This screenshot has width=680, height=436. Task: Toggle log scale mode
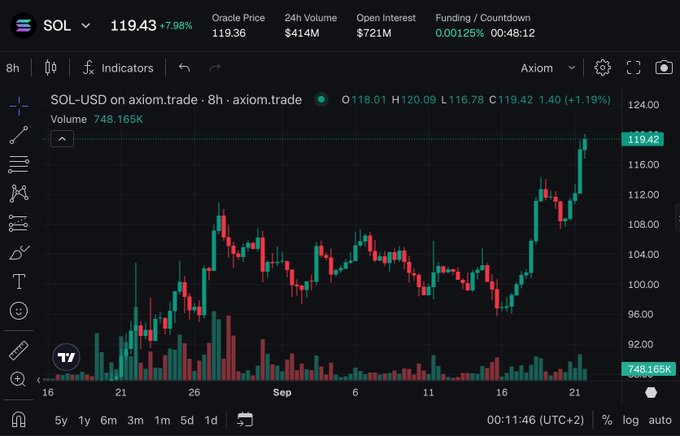(630, 420)
